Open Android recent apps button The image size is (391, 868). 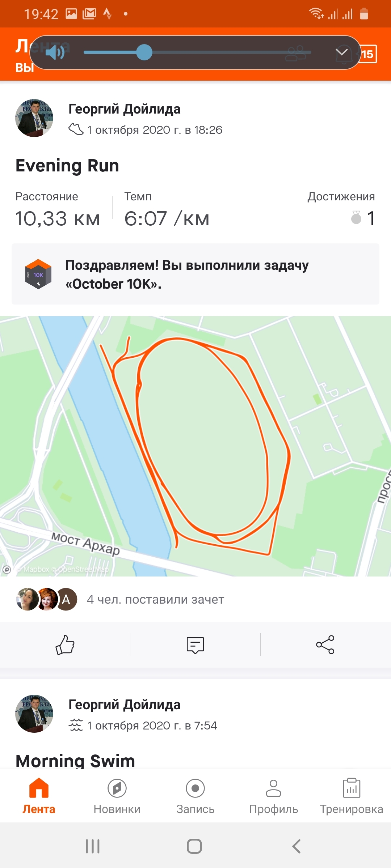(x=93, y=846)
